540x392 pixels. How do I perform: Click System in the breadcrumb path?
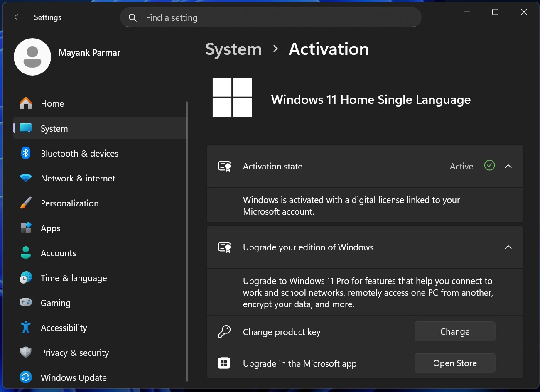(233, 49)
